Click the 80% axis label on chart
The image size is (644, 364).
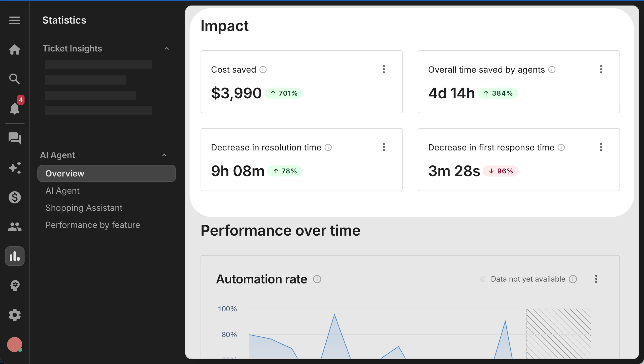[229, 335]
